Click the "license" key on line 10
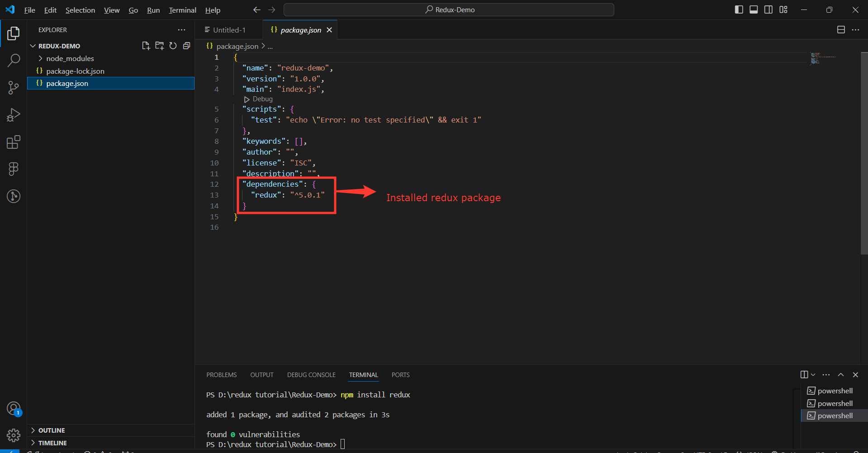 click(261, 163)
